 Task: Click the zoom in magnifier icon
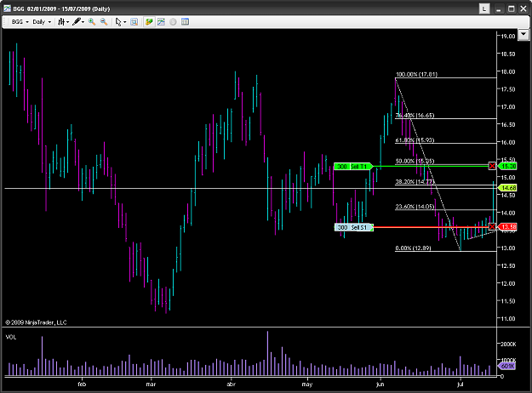point(92,22)
